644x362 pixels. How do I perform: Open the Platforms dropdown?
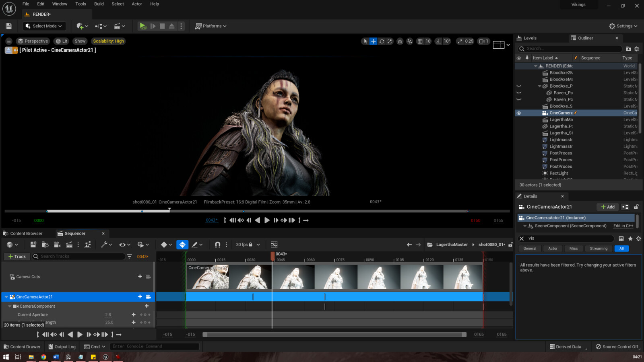pyautogui.click(x=211, y=26)
